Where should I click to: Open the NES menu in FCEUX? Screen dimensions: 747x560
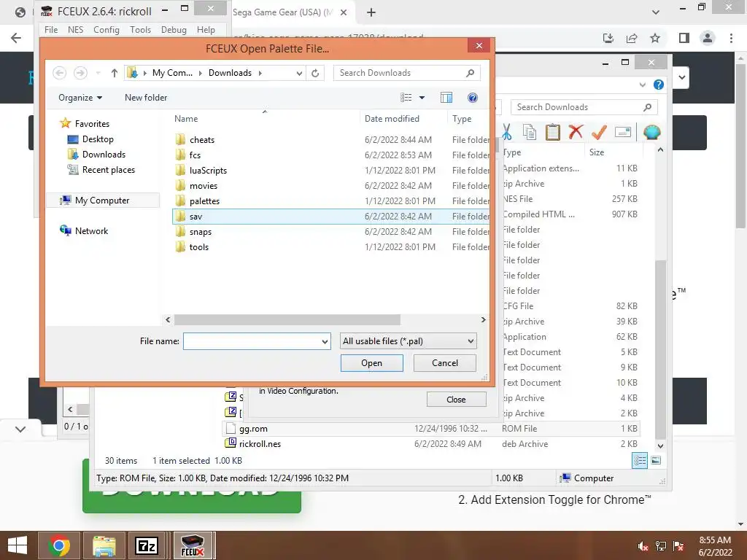pyautogui.click(x=75, y=29)
